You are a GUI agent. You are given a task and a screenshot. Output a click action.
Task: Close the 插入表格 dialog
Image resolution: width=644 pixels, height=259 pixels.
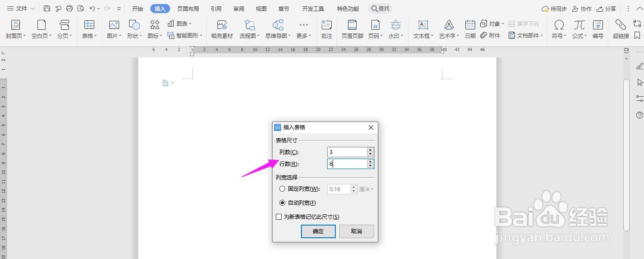371,127
